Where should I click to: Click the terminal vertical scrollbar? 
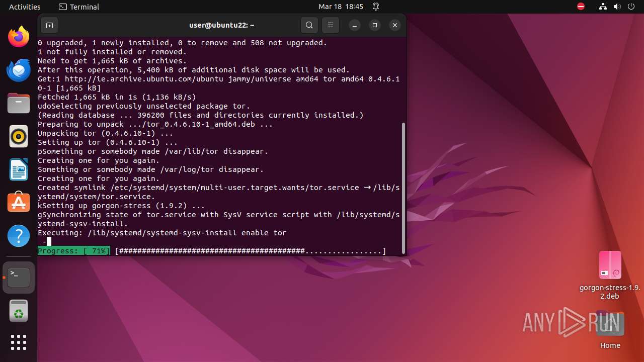403,188
